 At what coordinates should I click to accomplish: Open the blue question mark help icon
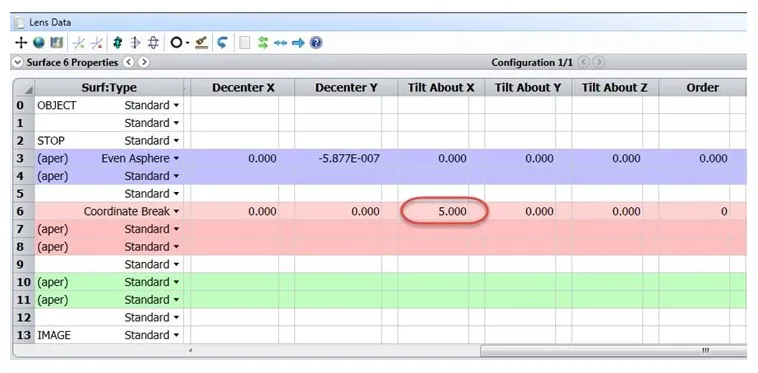pyautogui.click(x=316, y=43)
